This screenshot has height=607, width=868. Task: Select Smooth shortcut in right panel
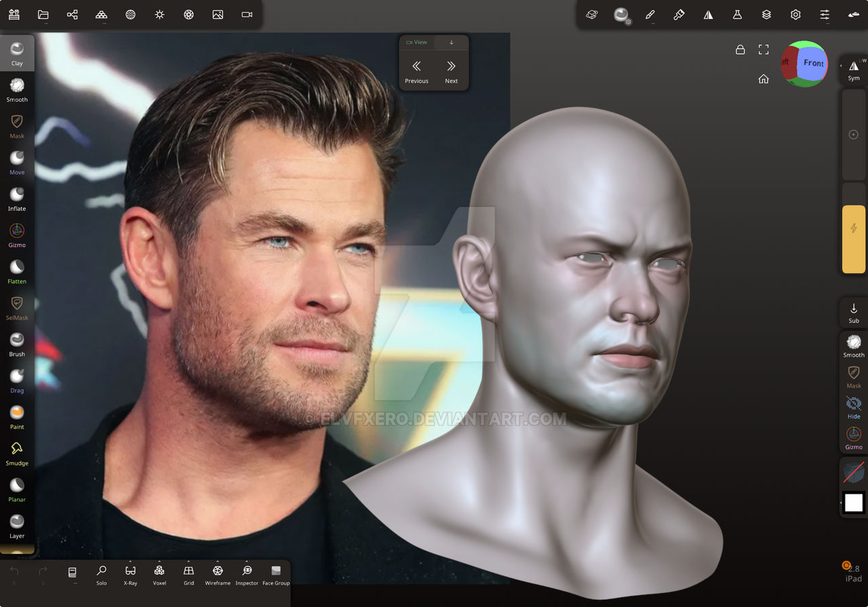[x=854, y=347]
